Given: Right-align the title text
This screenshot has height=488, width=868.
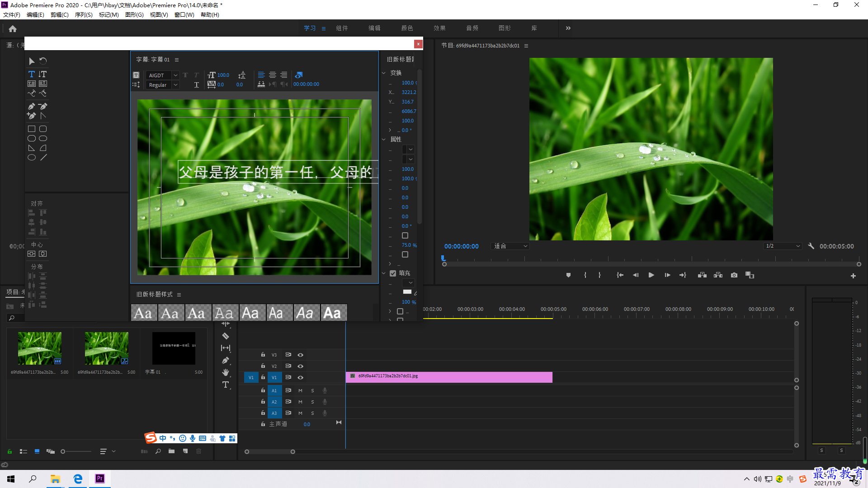Looking at the screenshot, I should point(284,75).
